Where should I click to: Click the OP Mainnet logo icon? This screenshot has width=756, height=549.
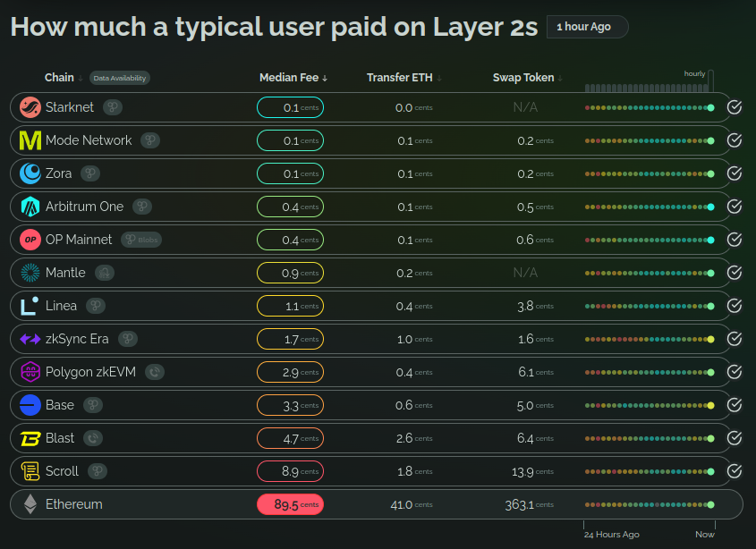point(30,240)
